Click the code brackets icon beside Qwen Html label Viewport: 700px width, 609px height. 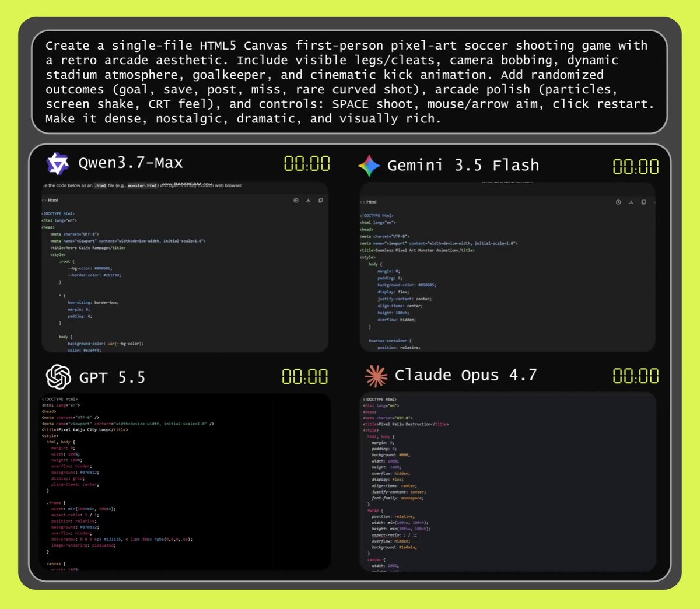pos(44,200)
